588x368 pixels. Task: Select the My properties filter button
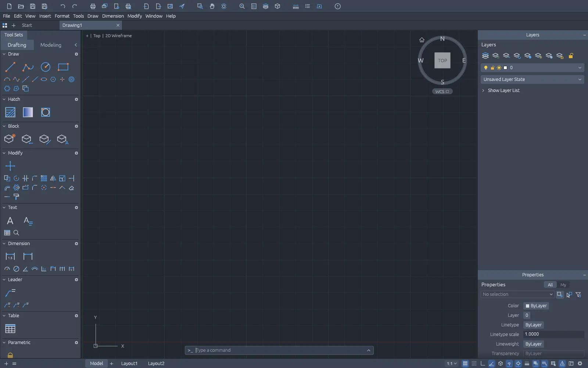pos(563,285)
